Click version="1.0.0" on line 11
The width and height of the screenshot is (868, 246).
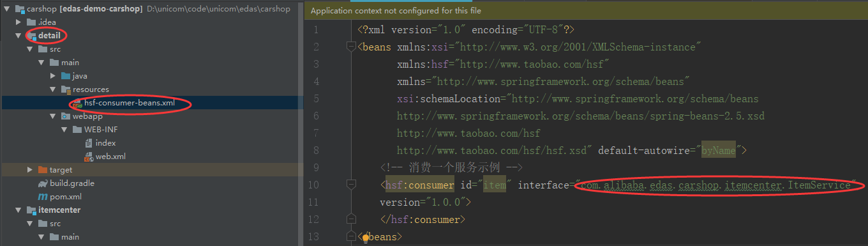click(x=423, y=202)
